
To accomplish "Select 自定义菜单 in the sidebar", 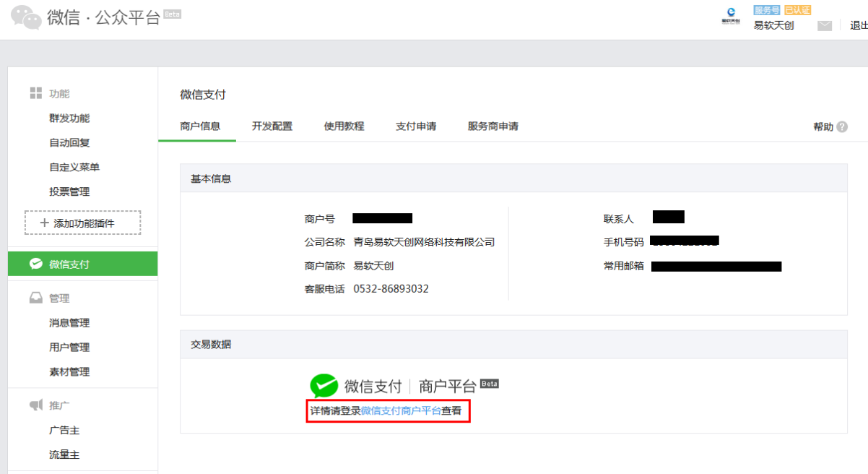I will pyautogui.click(x=74, y=167).
